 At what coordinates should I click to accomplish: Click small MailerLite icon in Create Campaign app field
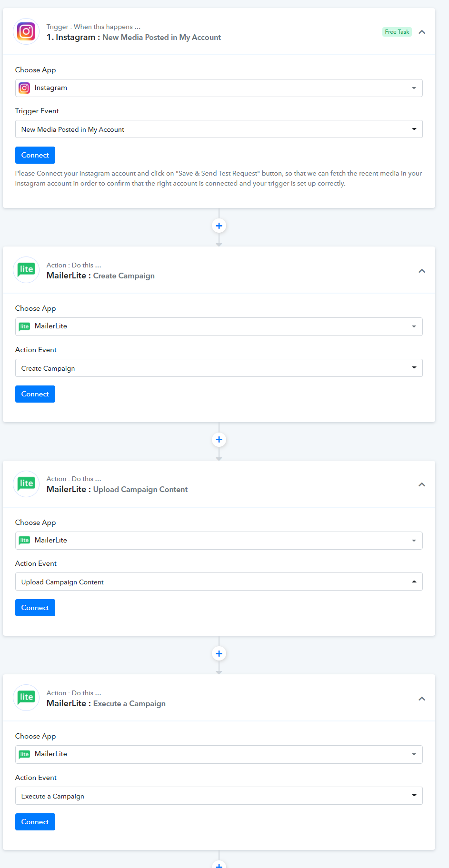pyautogui.click(x=24, y=326)
